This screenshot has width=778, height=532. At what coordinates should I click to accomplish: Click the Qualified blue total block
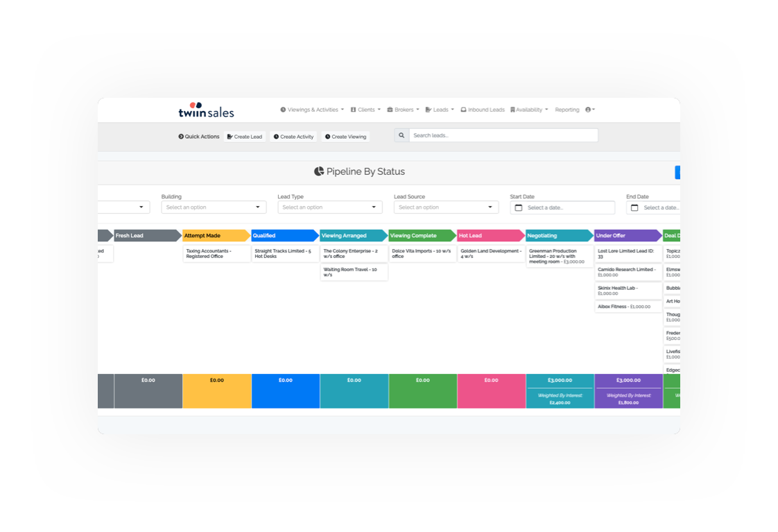[285, 391]
